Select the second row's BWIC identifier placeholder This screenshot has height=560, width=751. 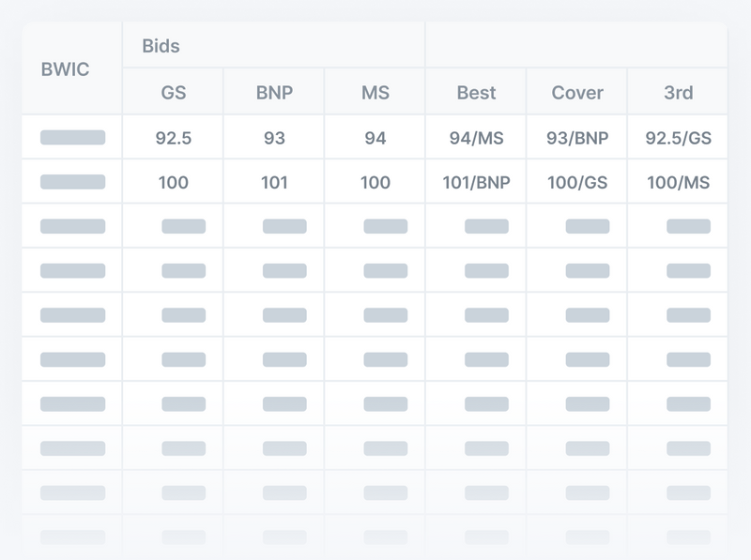[x=73, y=180]
